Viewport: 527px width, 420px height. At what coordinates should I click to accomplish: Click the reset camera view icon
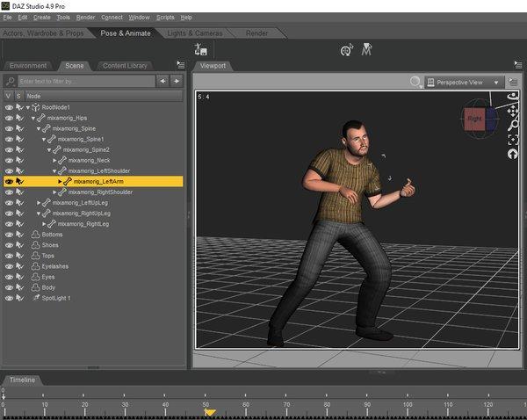coord(513,155)
